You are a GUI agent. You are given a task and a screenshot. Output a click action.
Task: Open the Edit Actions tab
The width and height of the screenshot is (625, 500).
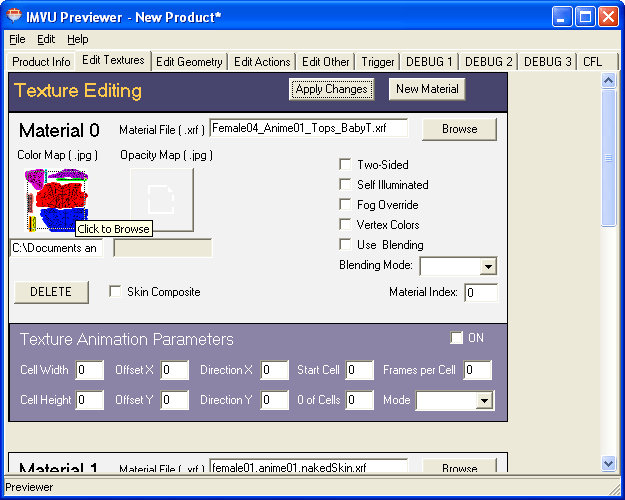coord(262,62)
